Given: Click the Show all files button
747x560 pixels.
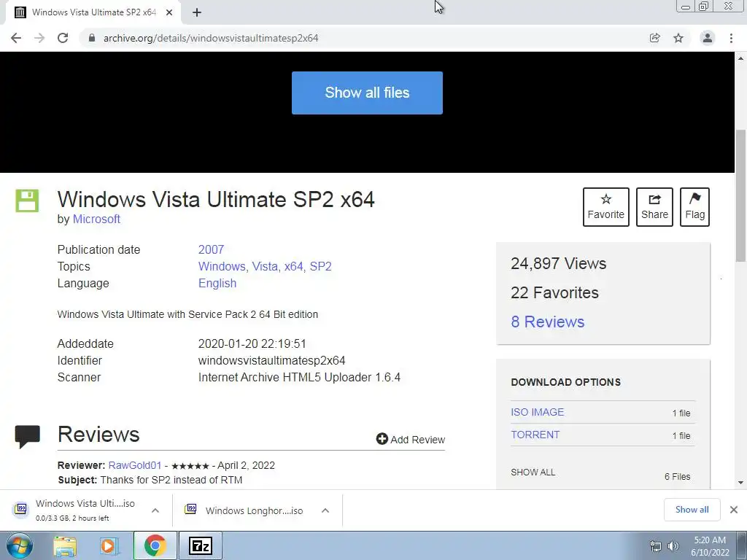Looking at the screenshot, I should (x=367, y=93).
